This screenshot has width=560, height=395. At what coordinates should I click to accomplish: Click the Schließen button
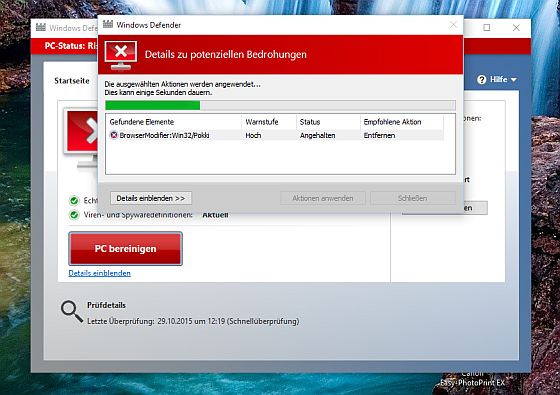click(x=412, y=198)
